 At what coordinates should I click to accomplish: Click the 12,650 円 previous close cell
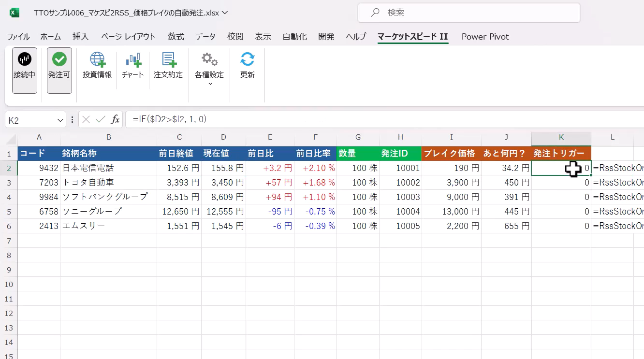pos(179,212)
